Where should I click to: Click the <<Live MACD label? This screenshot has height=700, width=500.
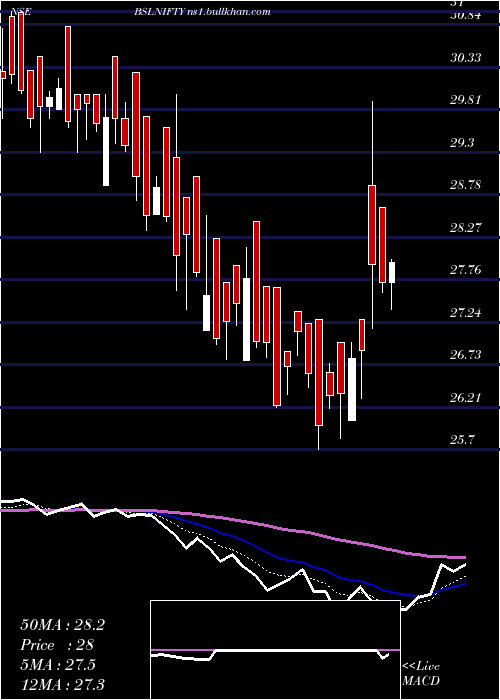tap(421, 673)
